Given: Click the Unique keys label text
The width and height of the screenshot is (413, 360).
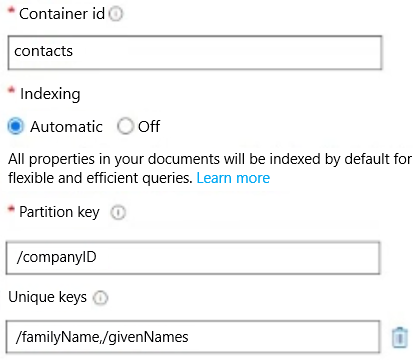Looking at the screenshot, I should tap(47, 297).
